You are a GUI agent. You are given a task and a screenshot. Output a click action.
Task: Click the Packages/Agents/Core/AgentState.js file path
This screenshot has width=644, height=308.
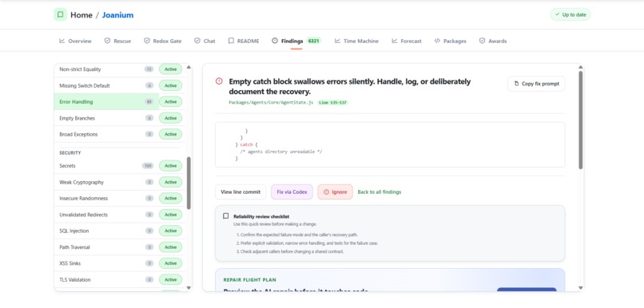(272, 102)
